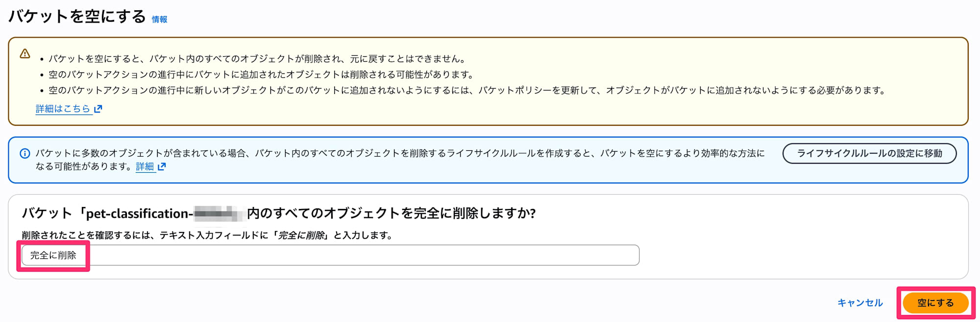This screenshot has height=322, width=980.
Task: Click the バケットを空にする page heading
Action: point(77,17)
